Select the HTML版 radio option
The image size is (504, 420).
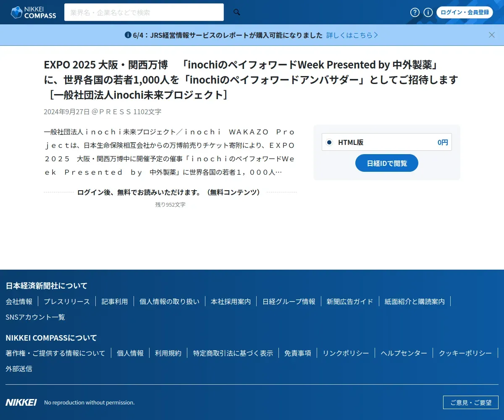point(329,142)
